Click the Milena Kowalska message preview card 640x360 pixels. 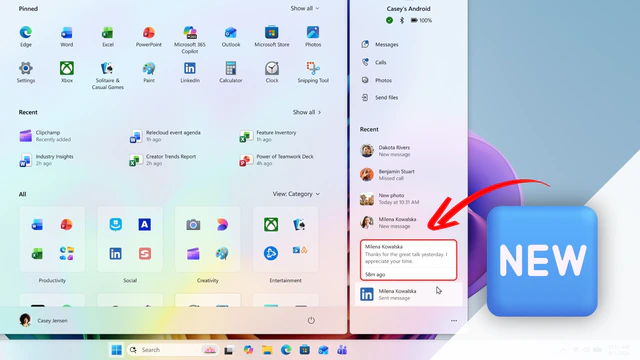point(408,260)
